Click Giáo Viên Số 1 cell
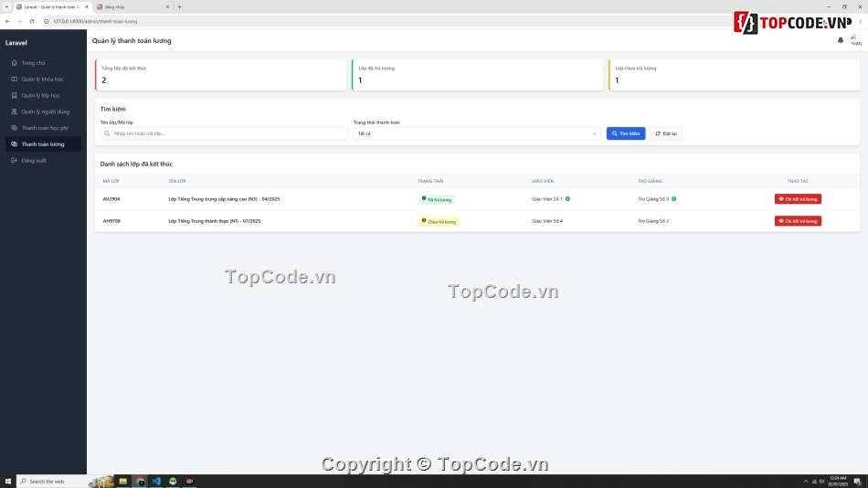The image size is (868, 488). [x=547, y=199]
